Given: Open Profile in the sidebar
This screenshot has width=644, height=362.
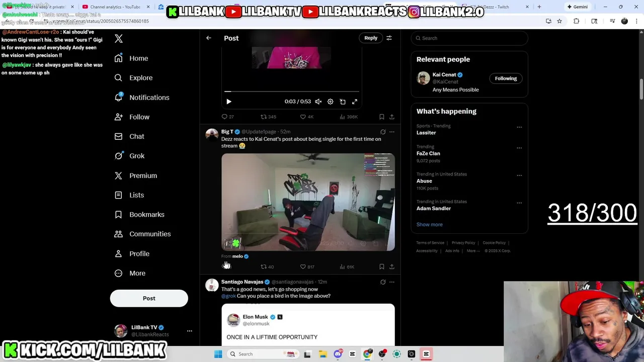Looking at the screenshot, I should pos(132,253).
